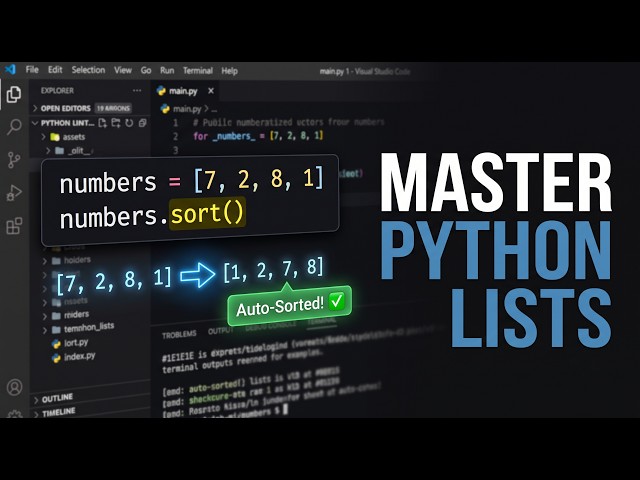Click the VS Code logo icon
The width and height of the screenshot is (640, 480).
[10, 69]
